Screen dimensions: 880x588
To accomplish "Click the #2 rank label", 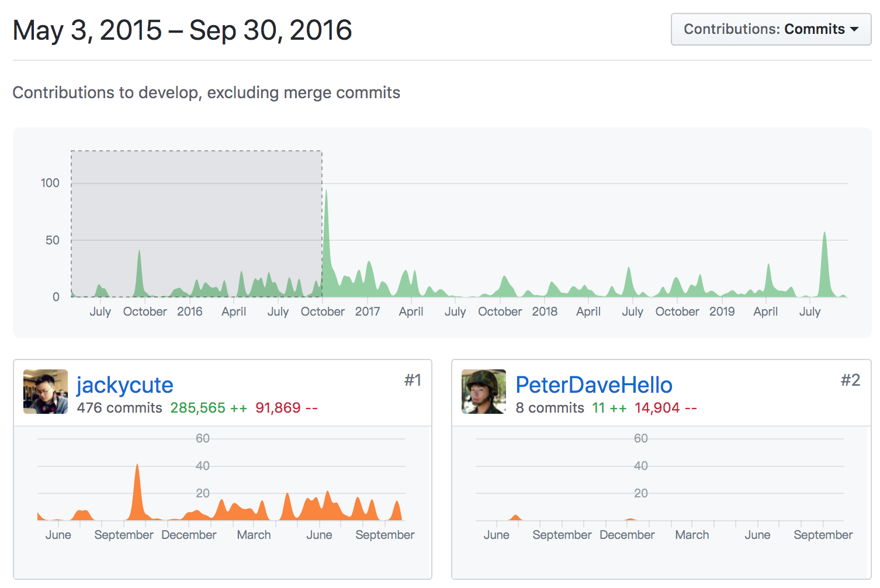I will click(x=850, y=381).
